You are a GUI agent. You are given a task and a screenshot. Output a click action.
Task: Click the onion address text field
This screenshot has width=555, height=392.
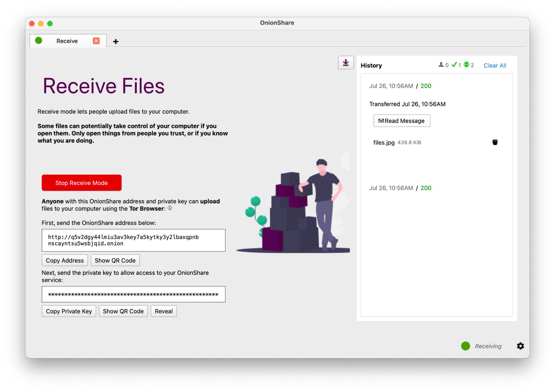point(134,240)
